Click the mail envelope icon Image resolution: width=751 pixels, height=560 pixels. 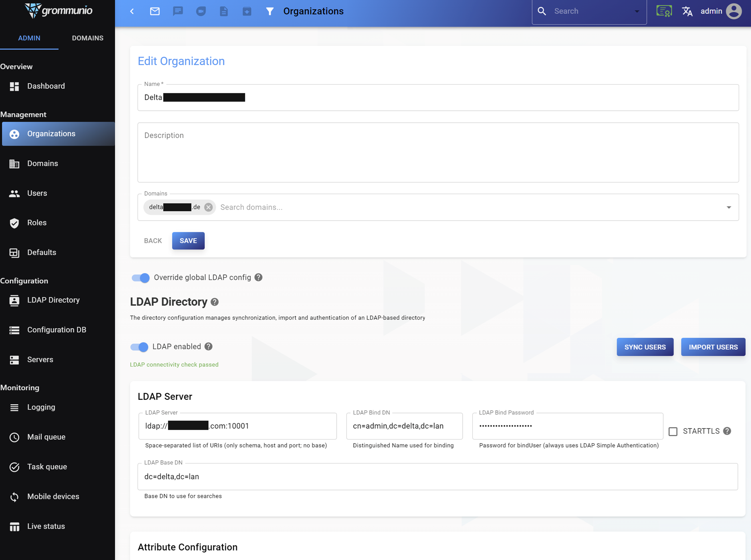click(155, 10)
